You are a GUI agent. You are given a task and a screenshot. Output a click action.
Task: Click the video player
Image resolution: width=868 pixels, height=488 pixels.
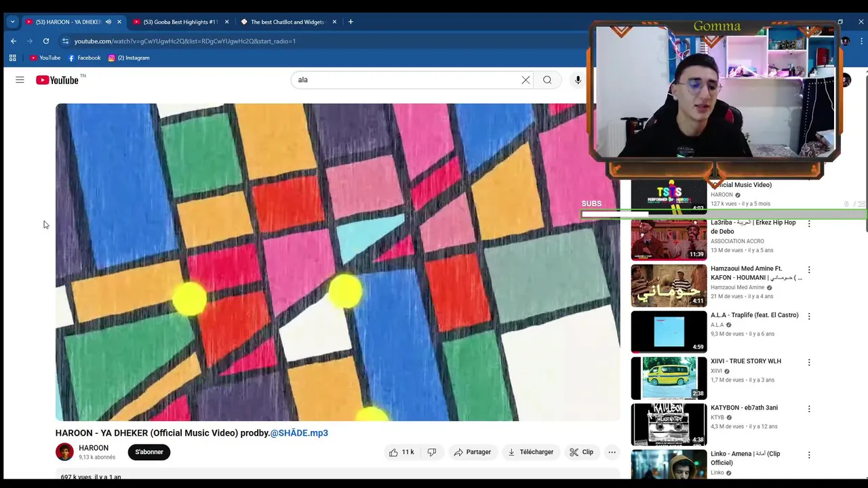coord(338,262)
